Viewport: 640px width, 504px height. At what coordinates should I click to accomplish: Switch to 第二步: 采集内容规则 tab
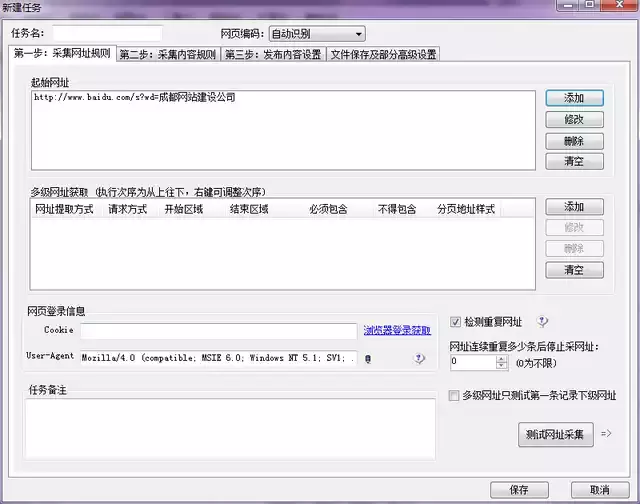pyautogui.click(x=168, y=54)
